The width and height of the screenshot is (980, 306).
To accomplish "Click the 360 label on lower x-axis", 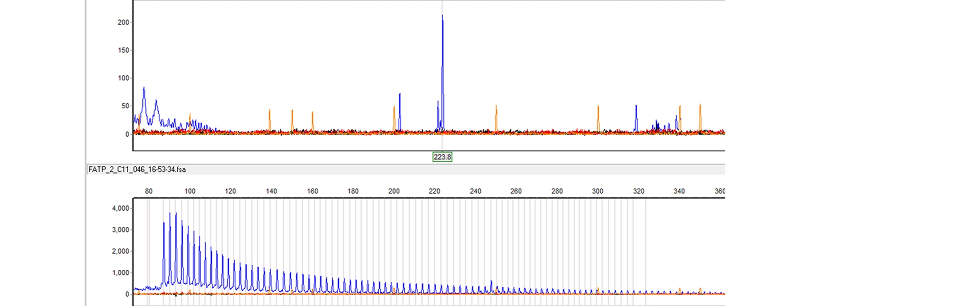I will click(719, 191).
